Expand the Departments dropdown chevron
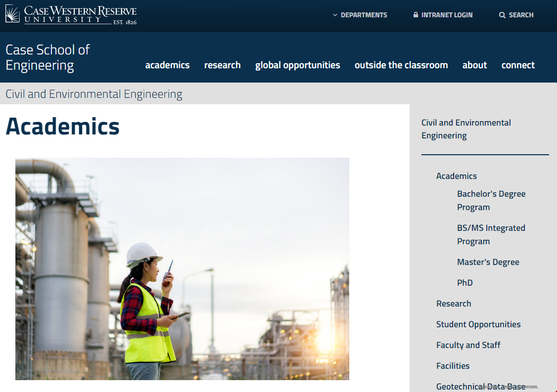 coord(335,15)
